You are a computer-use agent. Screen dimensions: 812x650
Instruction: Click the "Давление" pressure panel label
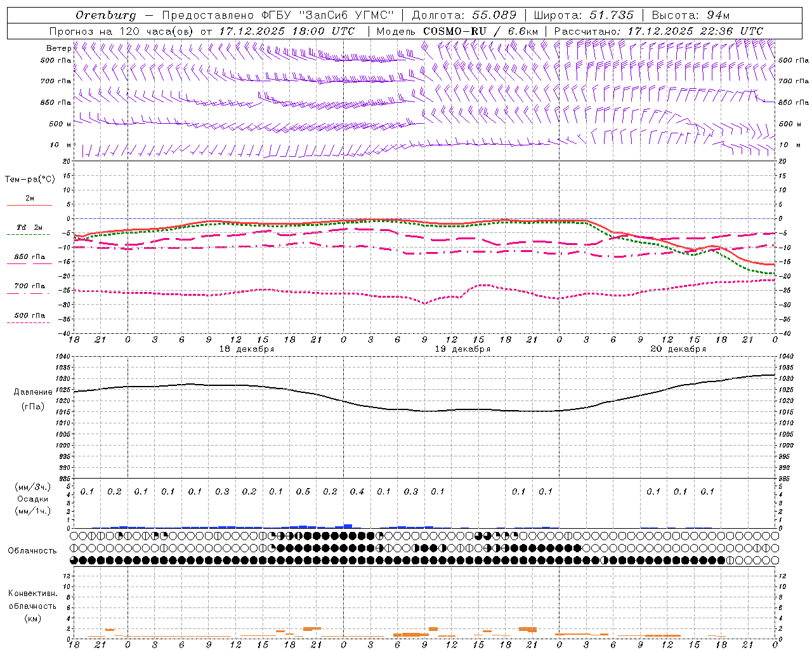(33, 392)
